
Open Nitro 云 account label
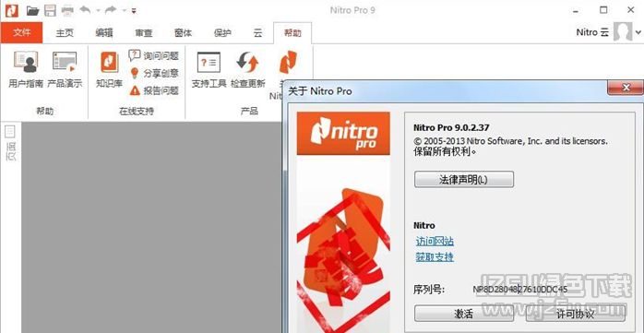[x=592, y=32]
